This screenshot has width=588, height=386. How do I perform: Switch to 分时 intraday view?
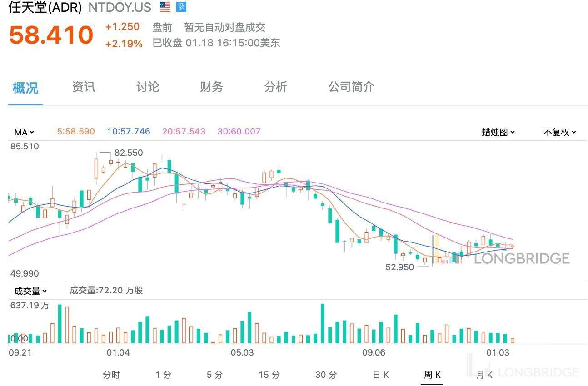point(111,375)
